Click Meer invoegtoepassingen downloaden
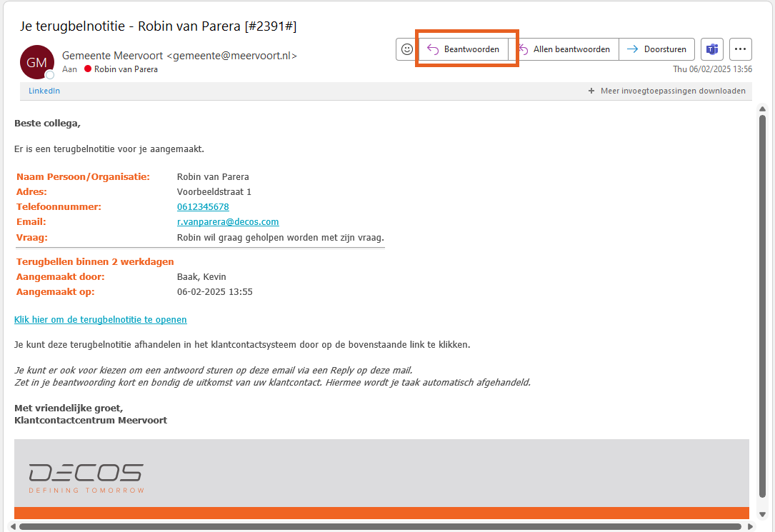The width and height of the screenshot is (775, 532). [x=673, y=91]
